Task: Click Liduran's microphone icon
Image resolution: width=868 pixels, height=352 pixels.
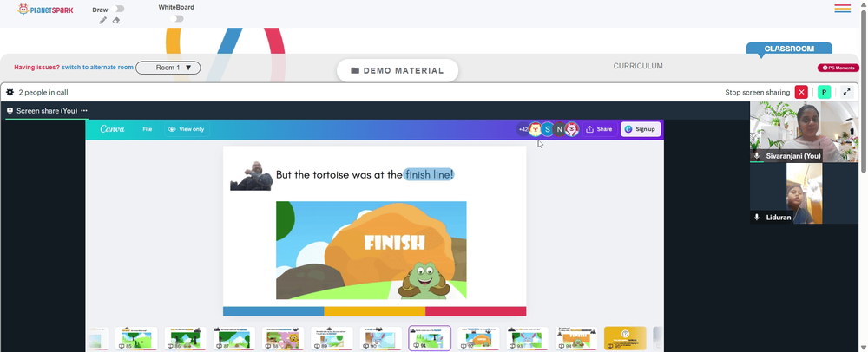Action: click(x=757, y=217)
